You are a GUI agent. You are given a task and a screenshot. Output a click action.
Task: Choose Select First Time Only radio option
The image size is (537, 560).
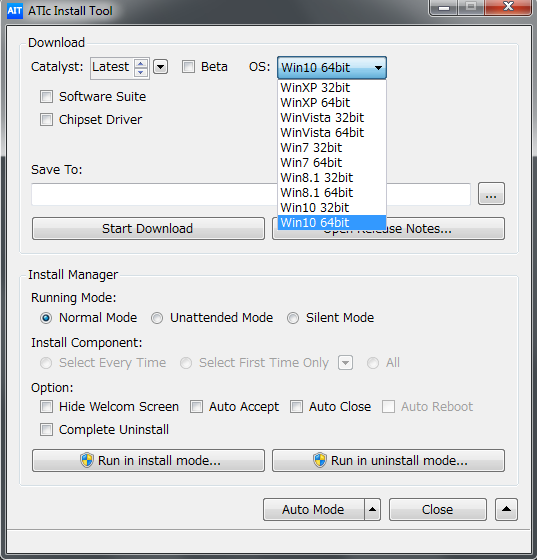coord(186,363)
